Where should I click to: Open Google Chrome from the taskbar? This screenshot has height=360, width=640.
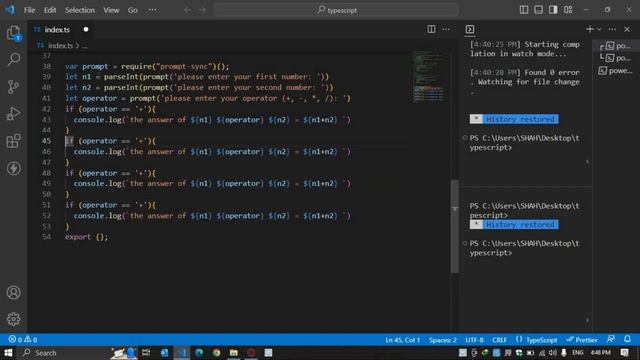click(216, 353)
